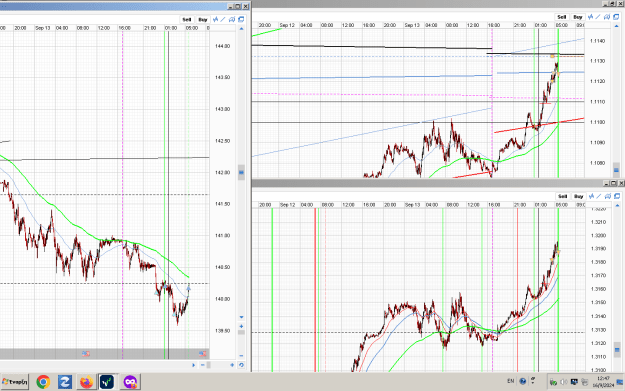Click detach window icon in top-right chart

(x=616, y=17)
